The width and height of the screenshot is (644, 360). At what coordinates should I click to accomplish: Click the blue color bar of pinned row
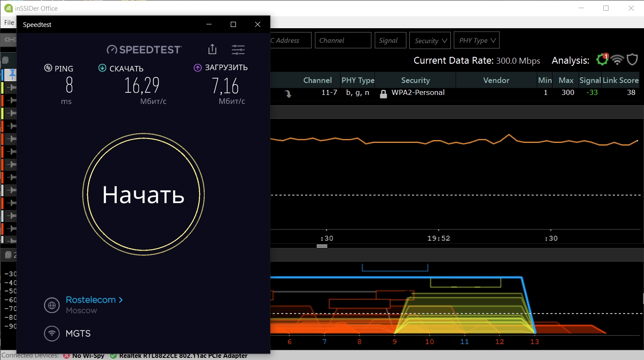(x=3, y=75)
